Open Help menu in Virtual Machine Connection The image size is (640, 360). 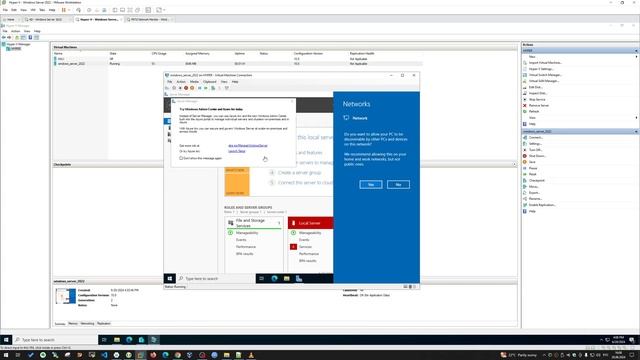click(235, 82)
